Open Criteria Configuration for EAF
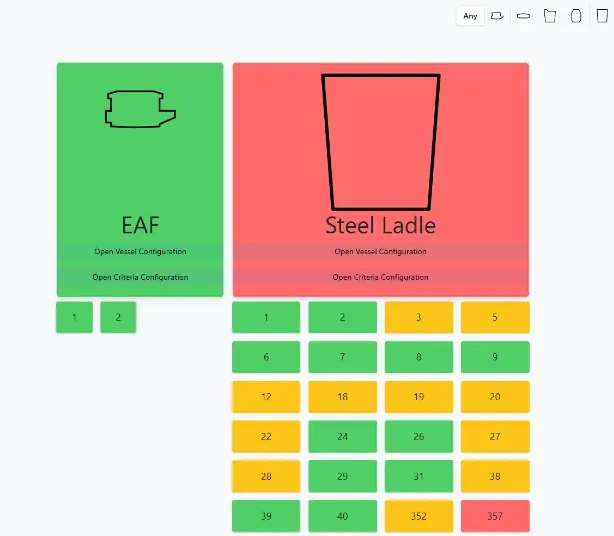Viewport: 614px width, 536px height. pos(140,277)
